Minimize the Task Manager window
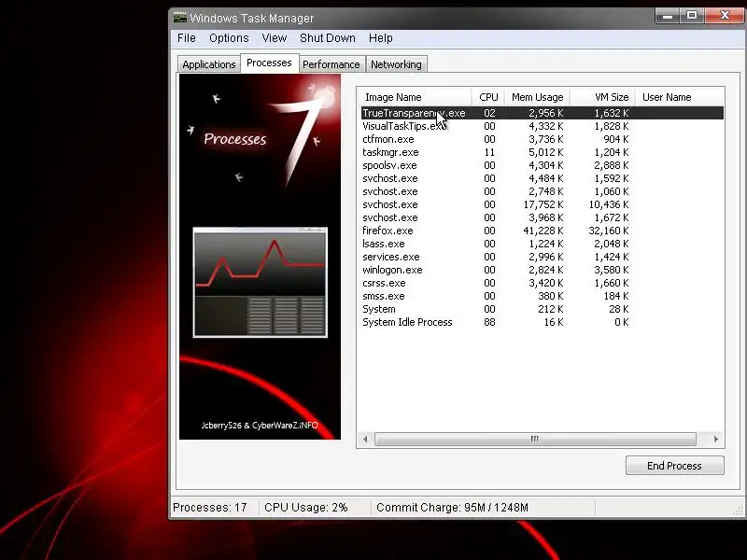 [x=668, y=16]
